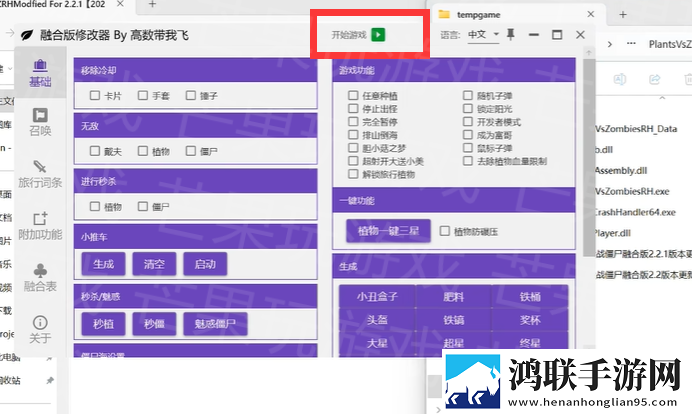The image size is (692, 414).
Task: Click the 植物一键三星 button
Action: (388, 231)
